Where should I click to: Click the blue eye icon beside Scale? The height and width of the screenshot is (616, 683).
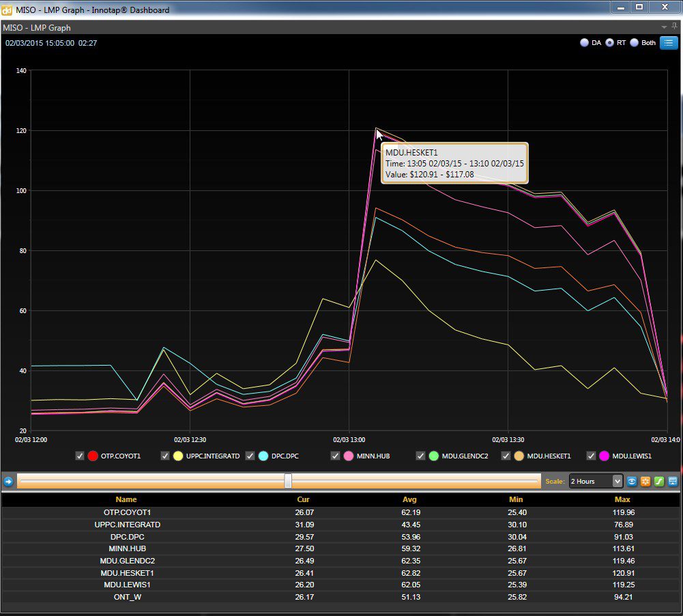(632, 481)
